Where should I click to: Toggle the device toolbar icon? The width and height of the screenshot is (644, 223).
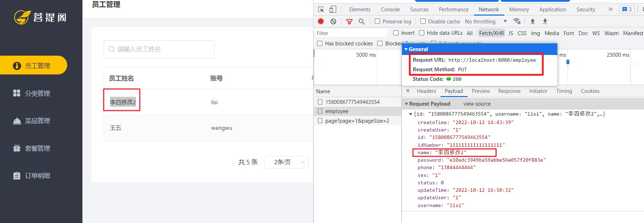tap(333, 10)
